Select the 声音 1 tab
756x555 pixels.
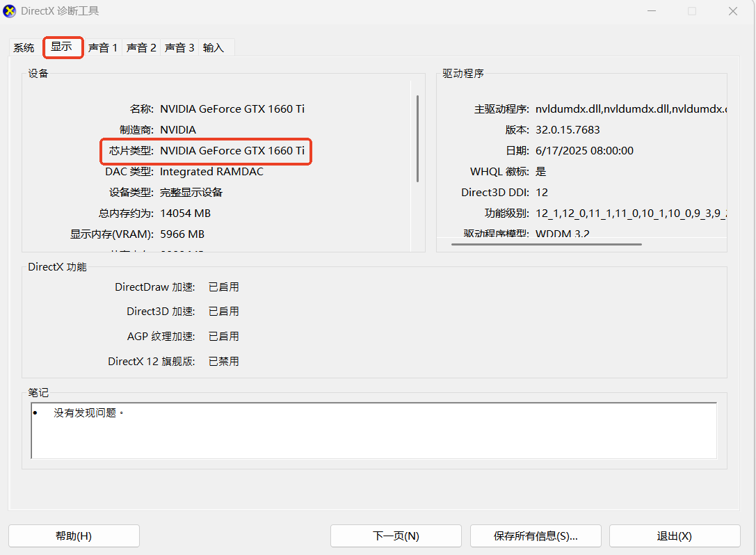coord(102,47)
